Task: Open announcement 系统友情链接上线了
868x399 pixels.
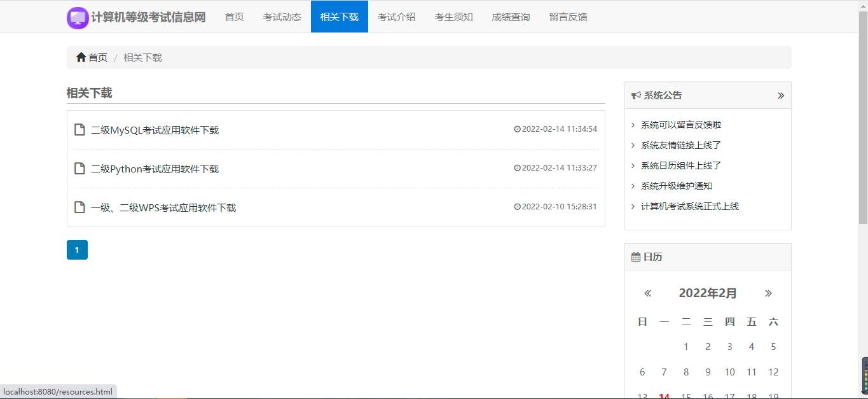Action: 681,145
